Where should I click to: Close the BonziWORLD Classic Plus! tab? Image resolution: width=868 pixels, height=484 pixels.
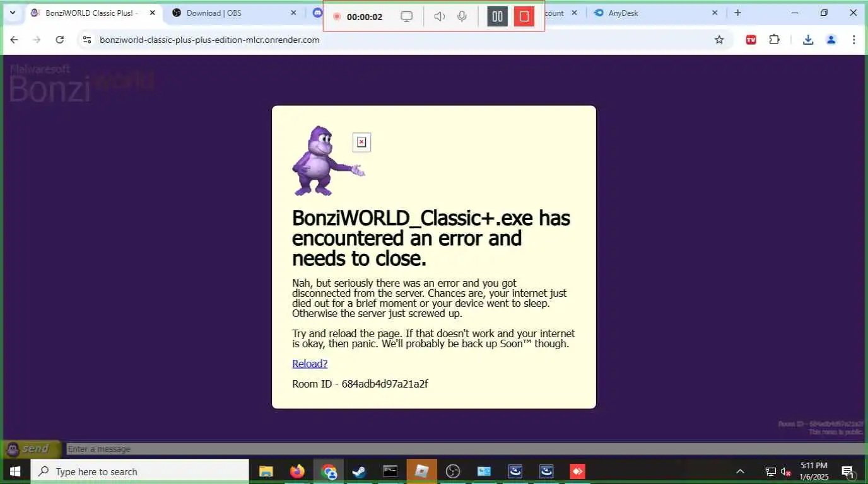click(x=152, y=13)
